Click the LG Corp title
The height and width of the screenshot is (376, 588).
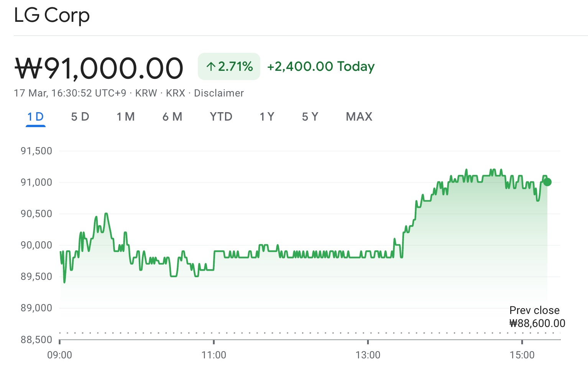tap(52, 16)
